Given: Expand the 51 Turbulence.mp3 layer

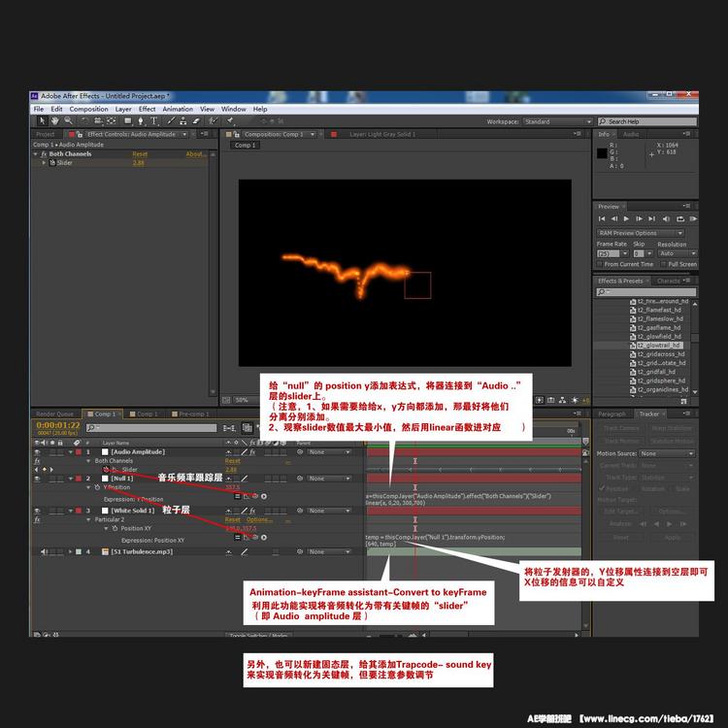Looking at the screenshot, I should tap(71, 551).
